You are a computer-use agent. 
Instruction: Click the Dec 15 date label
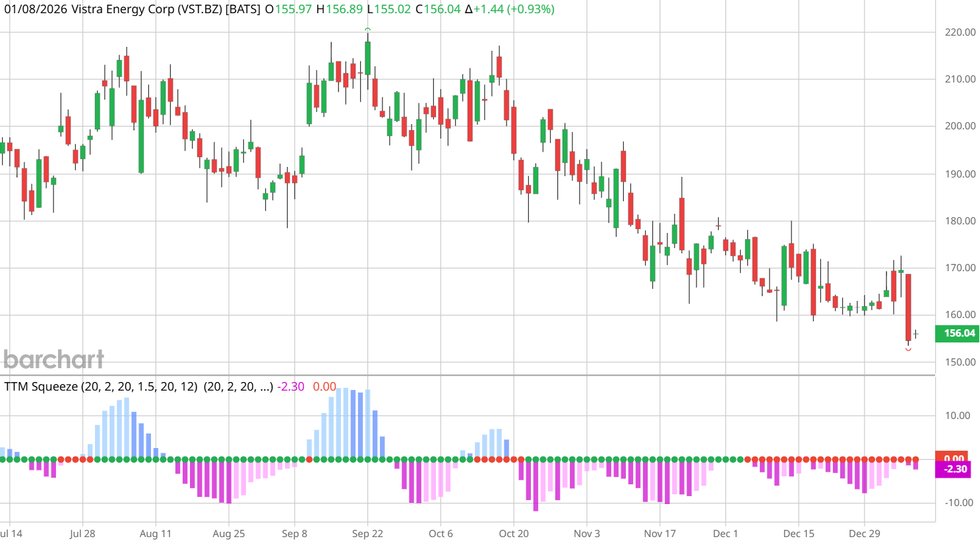pyautogui.click(x=799, y=534)
